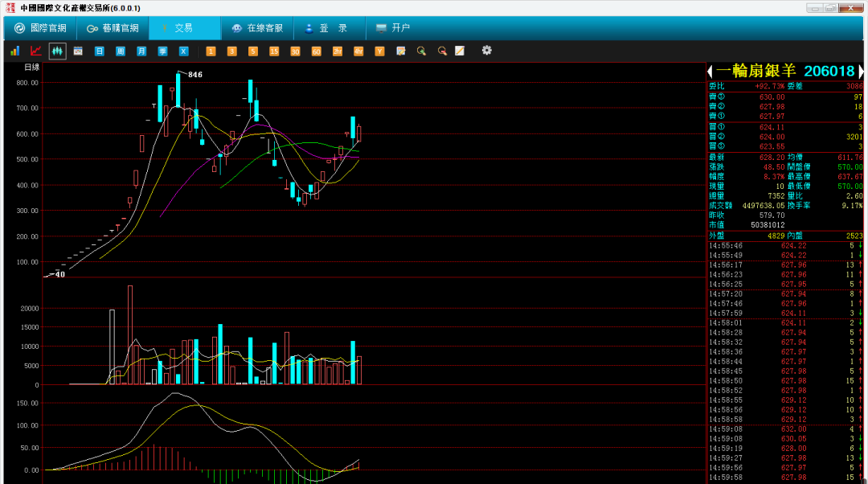Screen dimensions: 868x484
Task: Click the 登录 tab
Action: [x=329, y=28]
